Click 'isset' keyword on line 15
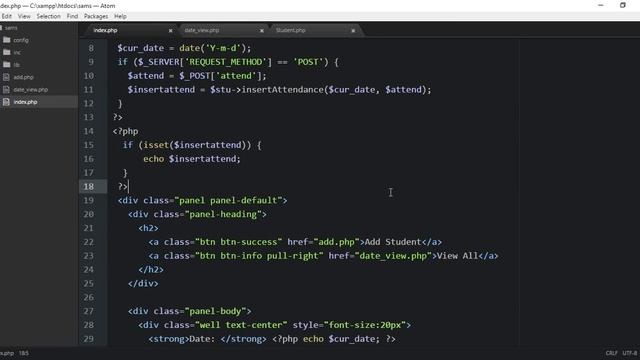 point(156,145)
